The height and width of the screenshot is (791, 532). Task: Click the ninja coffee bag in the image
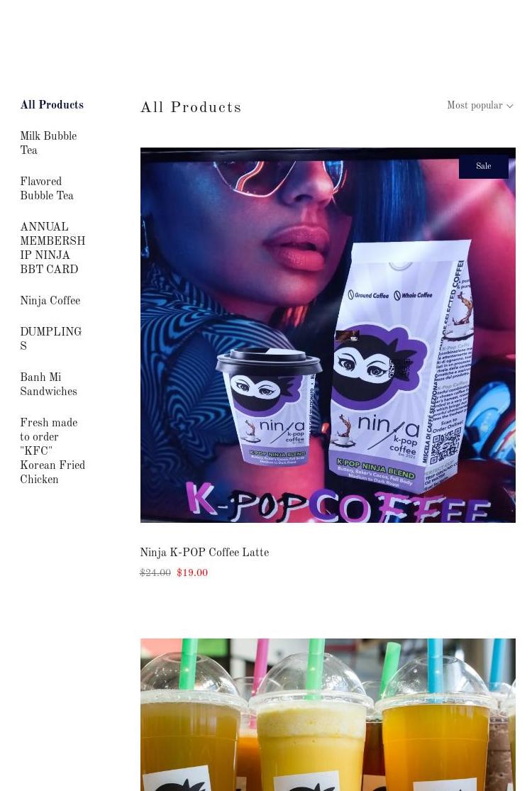point(401,366)
